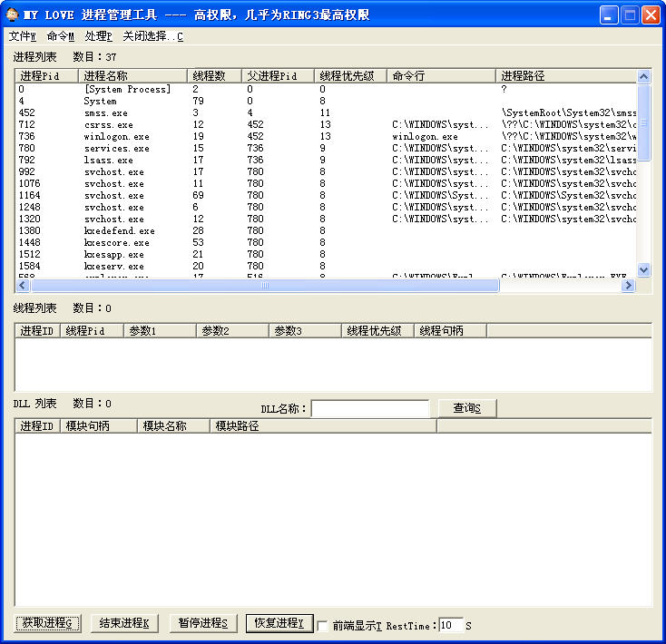The width and height of the screenshot is (666, 644).
Task: Click the thread list 线程句柄 column header
Action: point(451,331)
